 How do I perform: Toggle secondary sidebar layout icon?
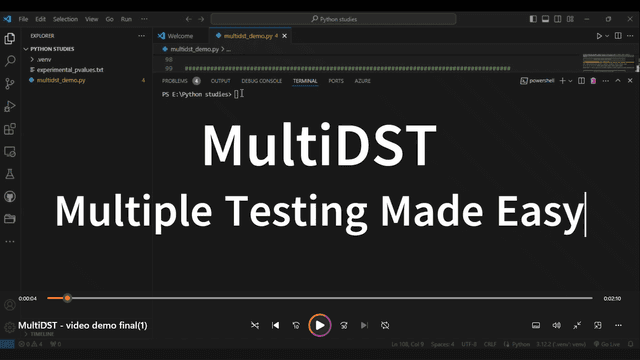[558, 19]
